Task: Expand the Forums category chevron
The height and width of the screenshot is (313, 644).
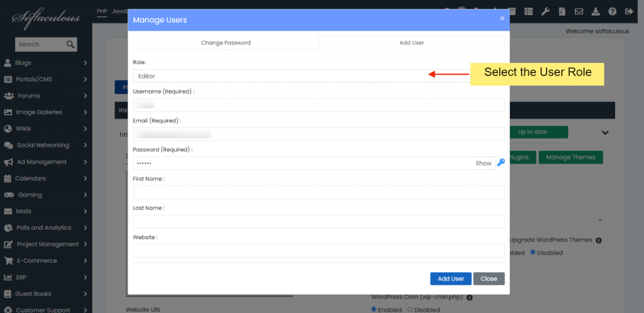Action: [x=85, y=96]
